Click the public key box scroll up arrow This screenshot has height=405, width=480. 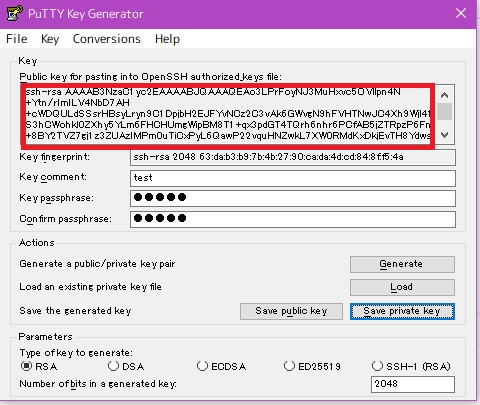444,95
